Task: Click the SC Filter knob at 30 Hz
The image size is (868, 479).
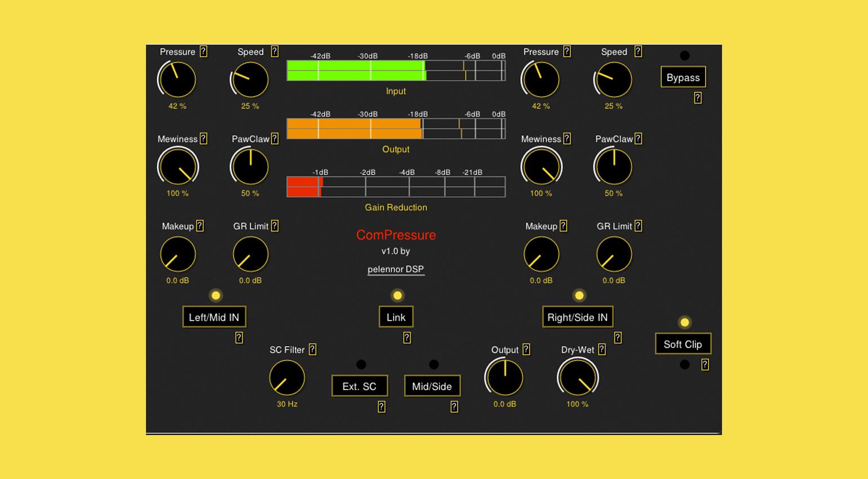Action: click(287, 378)
